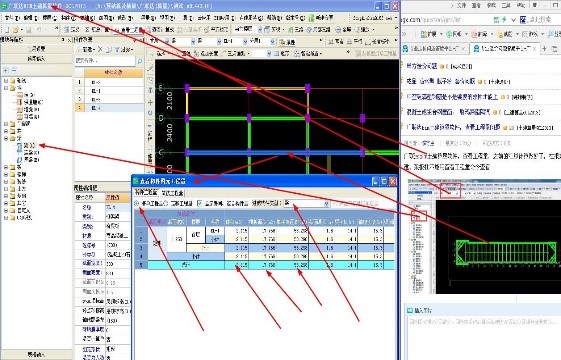This screenshot has height=360, width=561.
Task: Click the new file icon in main toolbar
Action: 6,29
